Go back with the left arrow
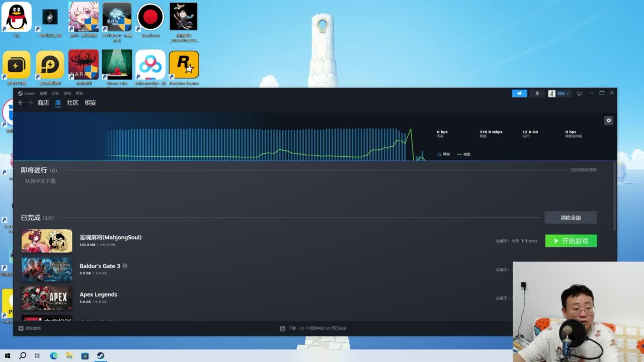The image size is (644, 362). pyautogui.click(x=21, y=103)
